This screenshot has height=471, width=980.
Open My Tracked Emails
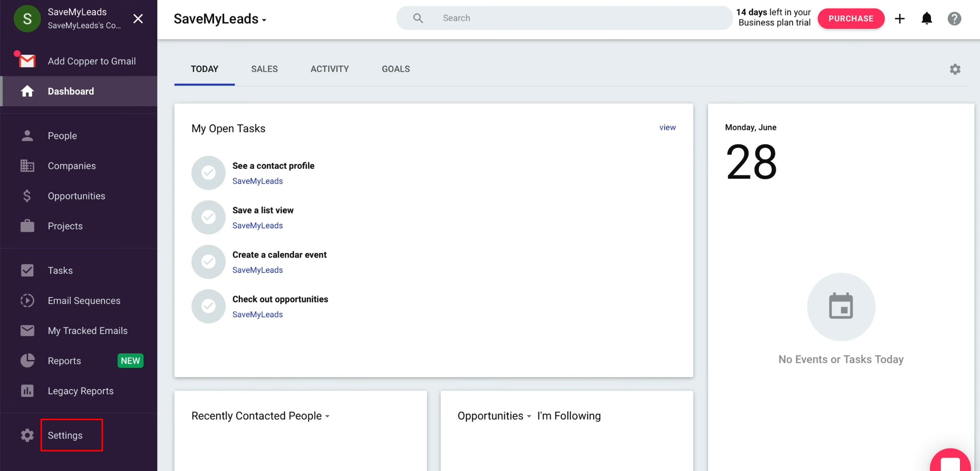(x=88, y=331)
